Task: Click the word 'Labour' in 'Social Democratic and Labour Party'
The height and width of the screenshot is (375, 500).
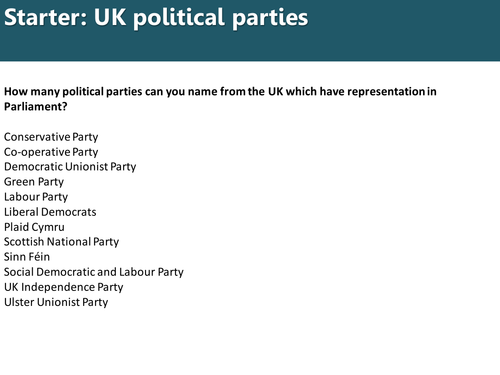Action: (137, 272)
